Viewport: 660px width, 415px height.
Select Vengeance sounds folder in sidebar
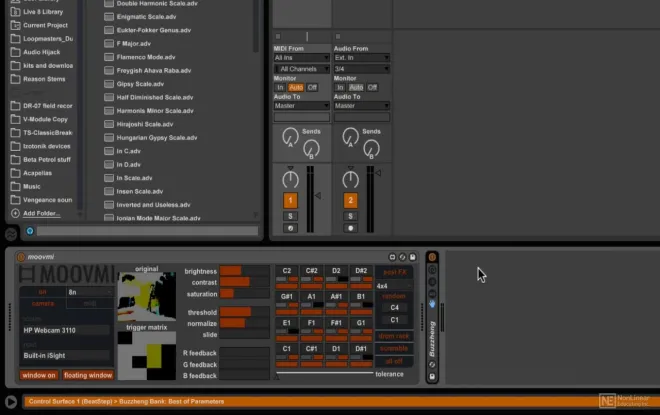41,200
